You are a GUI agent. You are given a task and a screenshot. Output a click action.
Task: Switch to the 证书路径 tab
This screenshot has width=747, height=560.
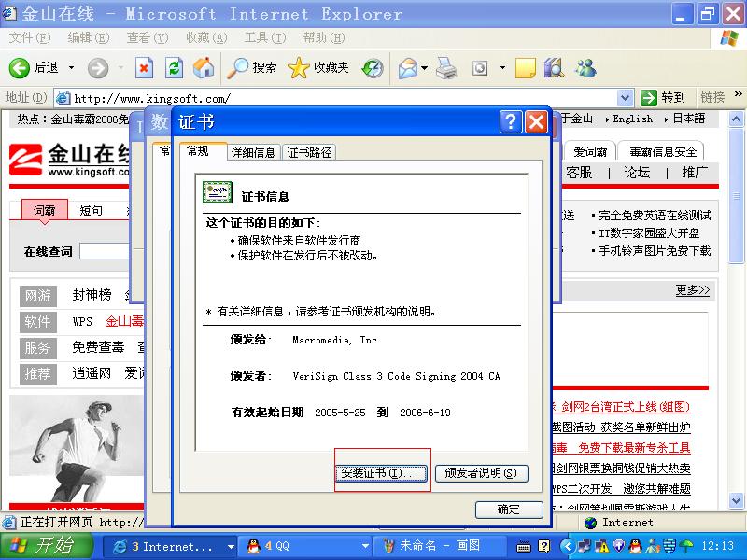tap(309, 152)
